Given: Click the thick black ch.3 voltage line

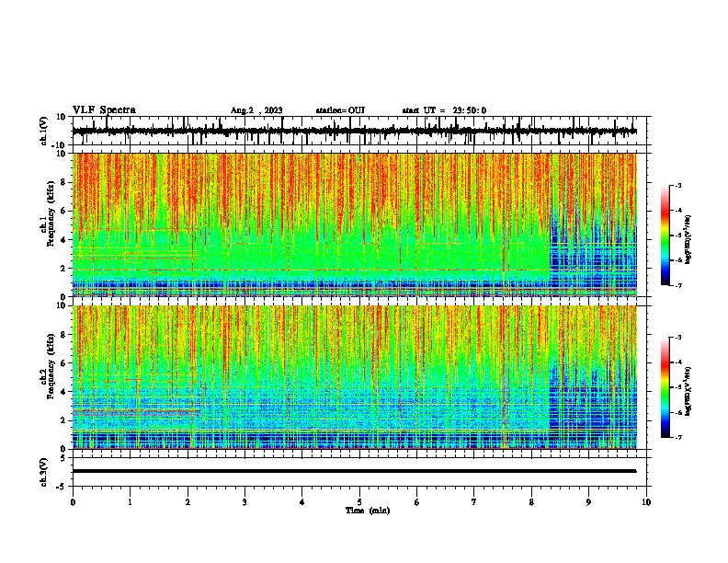Looking at the screenshot, I should coord(354,471).
